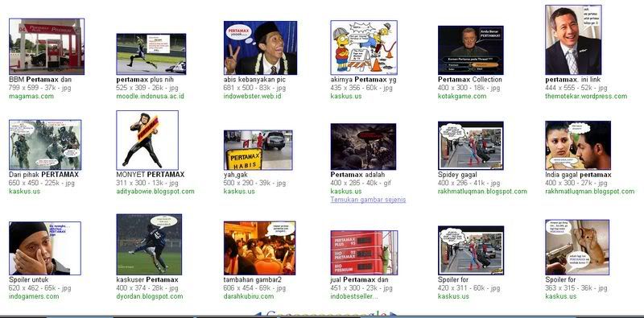
Task: Open the indogamers.com source link
Action: 34,296
